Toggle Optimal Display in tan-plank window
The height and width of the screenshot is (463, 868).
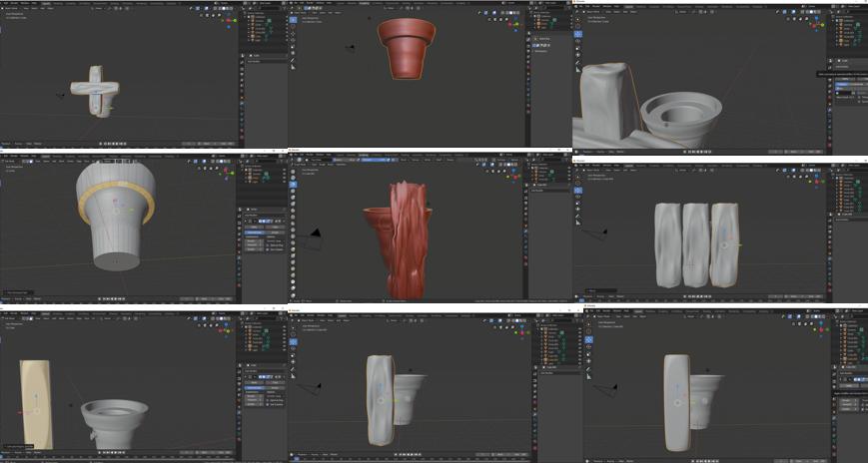tap(268, 400)
